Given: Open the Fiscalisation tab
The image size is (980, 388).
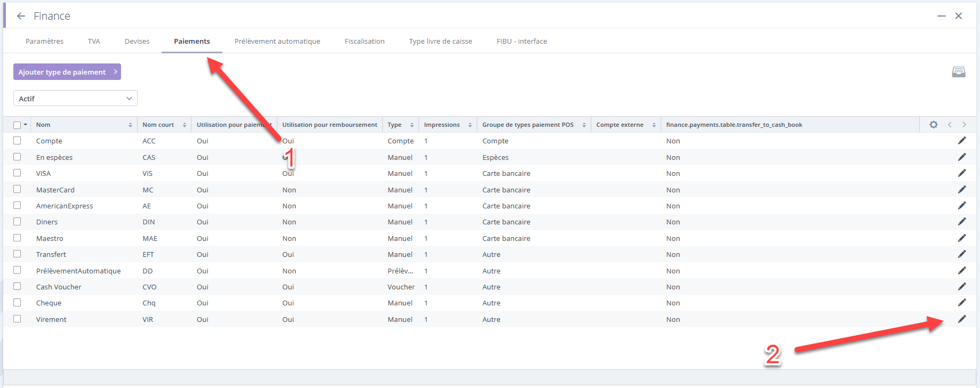Looking at the screenshot, I should click(365, 41).
